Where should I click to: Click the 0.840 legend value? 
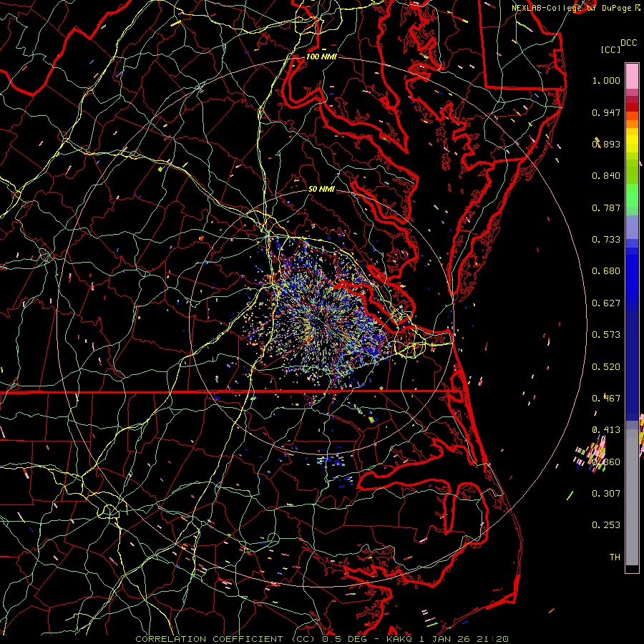[606, 176]
